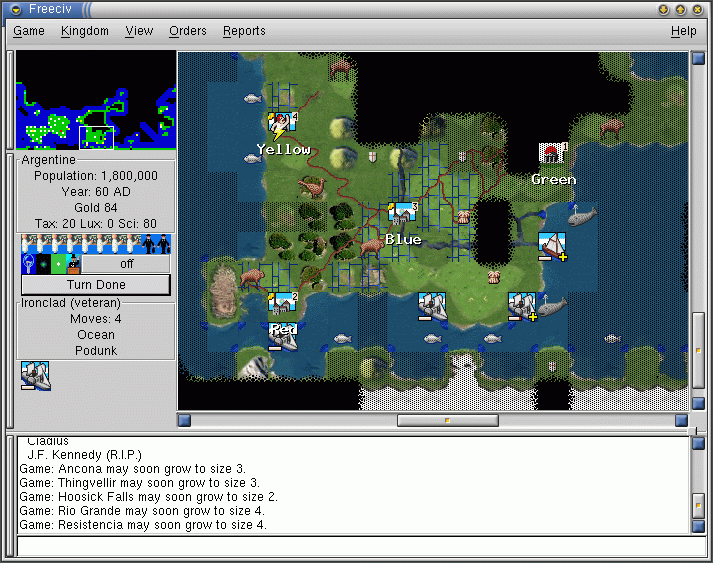Click the government indicator icon with top-hat man

click(74, 264)
